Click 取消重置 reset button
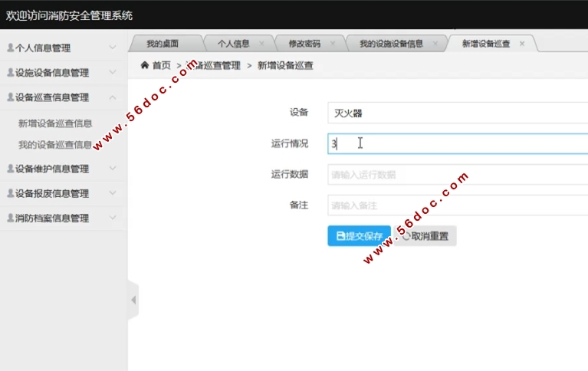The width and height of the screenshot is (588, 371). [425, 236]
